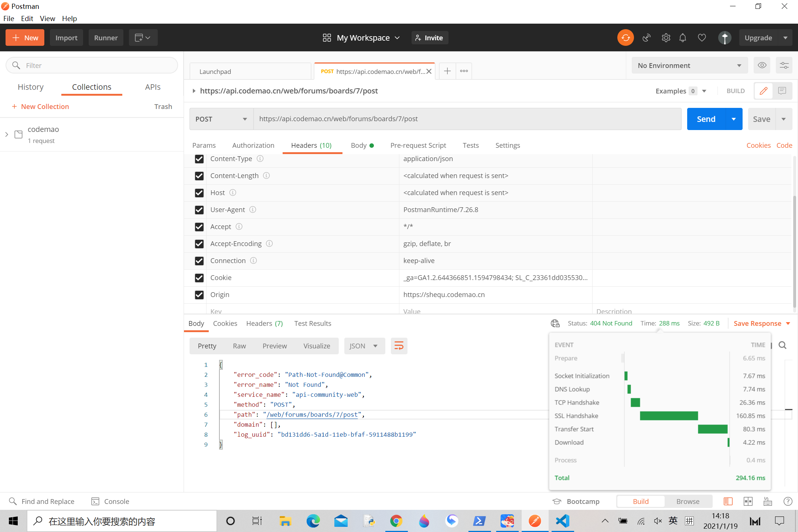The image size is (798, 532).
Task: Open the manage environments sliders icon
Action: 784,65
